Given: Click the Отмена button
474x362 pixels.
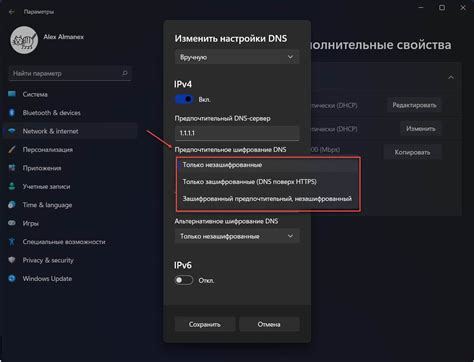Looking at the screenshot, I should pos(269,324).
